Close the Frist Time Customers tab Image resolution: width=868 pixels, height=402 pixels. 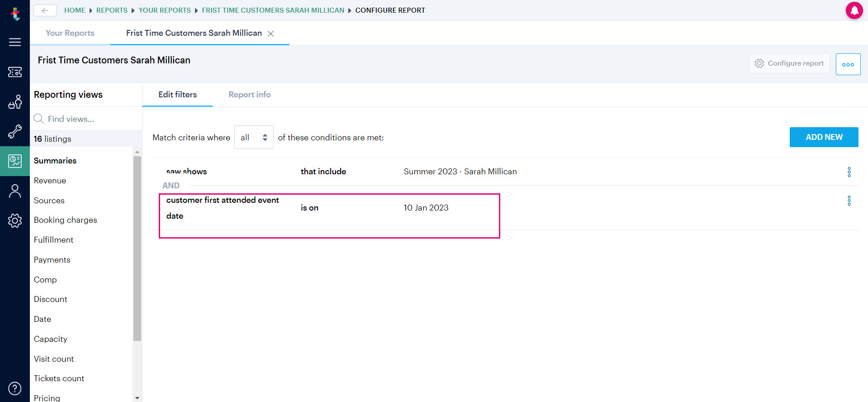[270, 33]
